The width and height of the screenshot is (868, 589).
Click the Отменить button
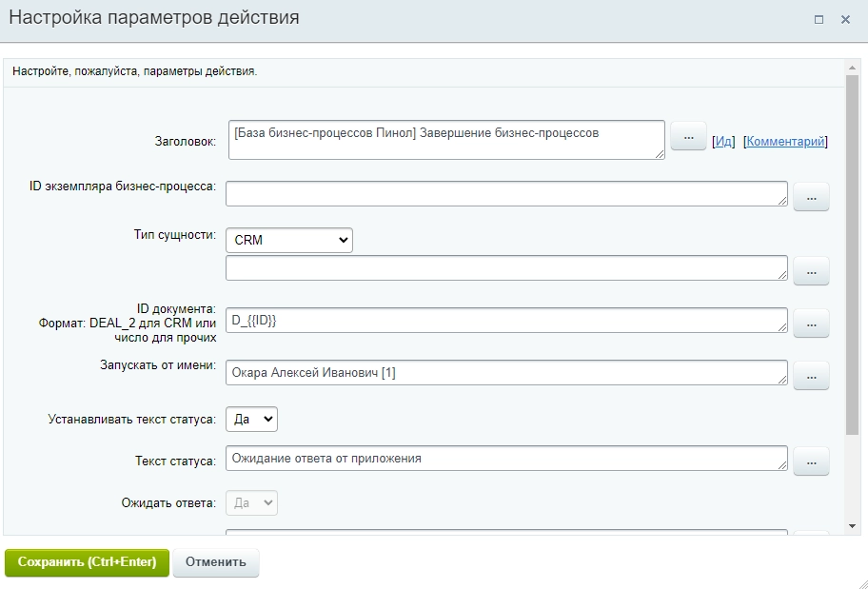point(216,562)
